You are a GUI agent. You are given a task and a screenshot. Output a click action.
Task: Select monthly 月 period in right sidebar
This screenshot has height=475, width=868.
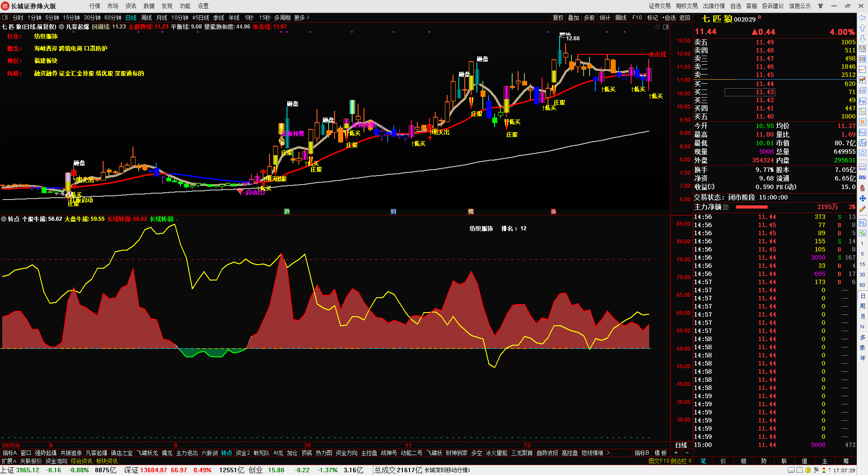pos(863,317)
